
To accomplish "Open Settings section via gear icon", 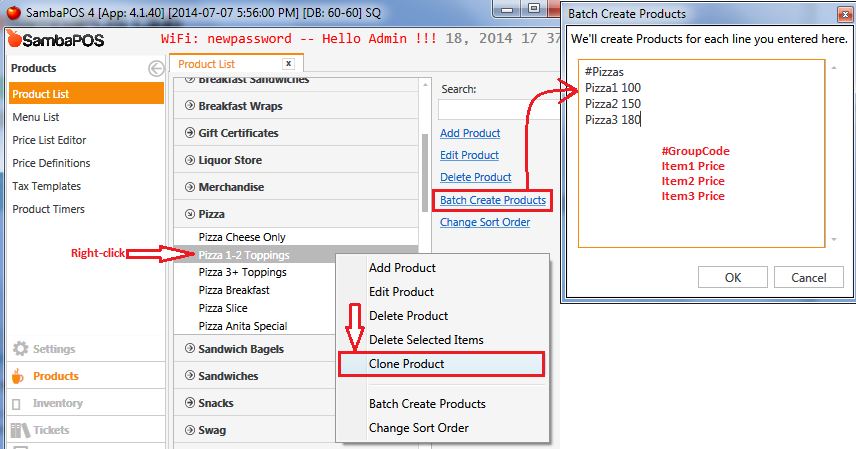I will point(20,348).
